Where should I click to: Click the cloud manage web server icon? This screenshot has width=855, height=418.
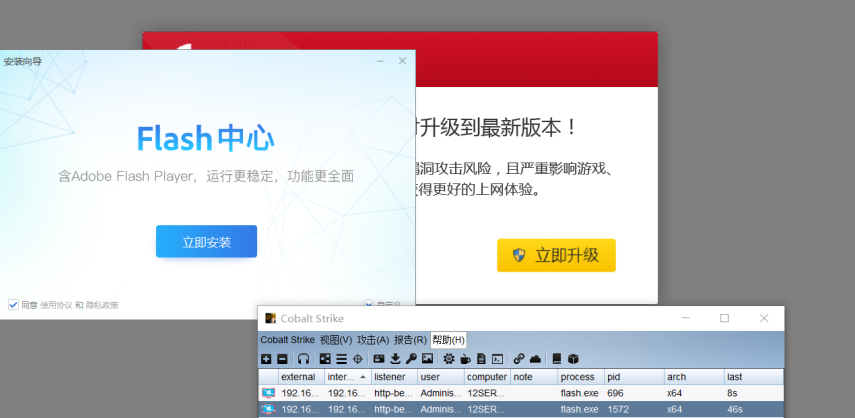pos(535,359)
